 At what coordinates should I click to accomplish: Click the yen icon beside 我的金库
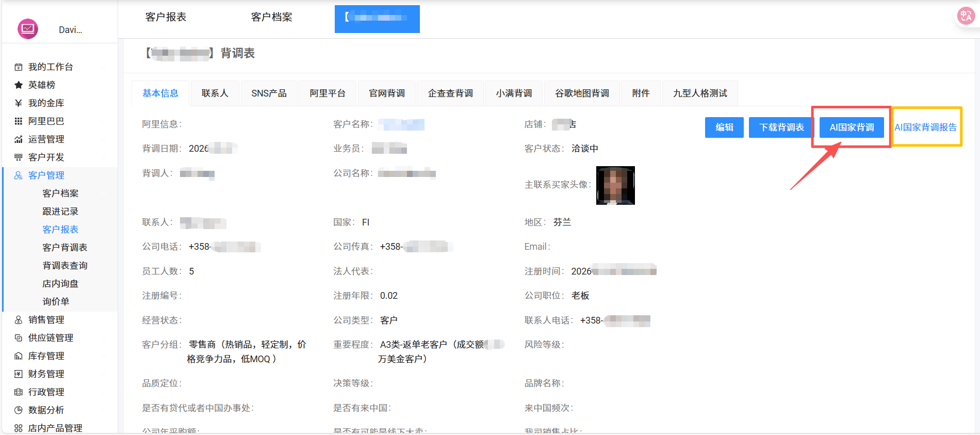point(19,103)
